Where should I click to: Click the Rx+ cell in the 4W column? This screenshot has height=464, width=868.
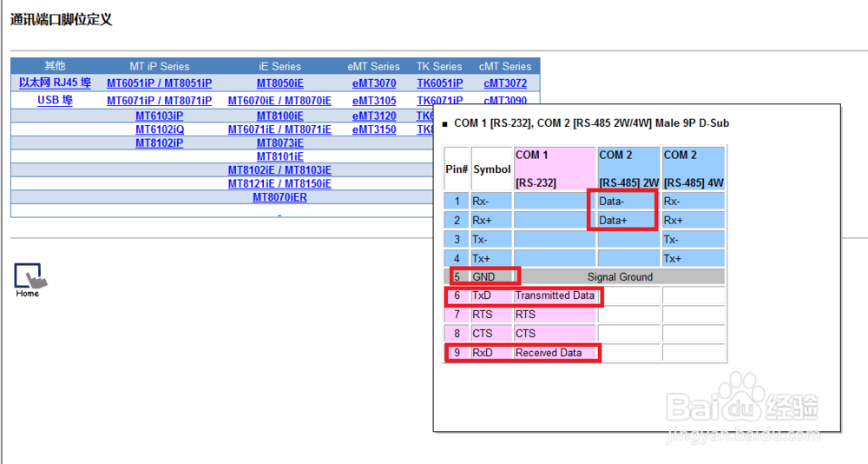[694, 220]
